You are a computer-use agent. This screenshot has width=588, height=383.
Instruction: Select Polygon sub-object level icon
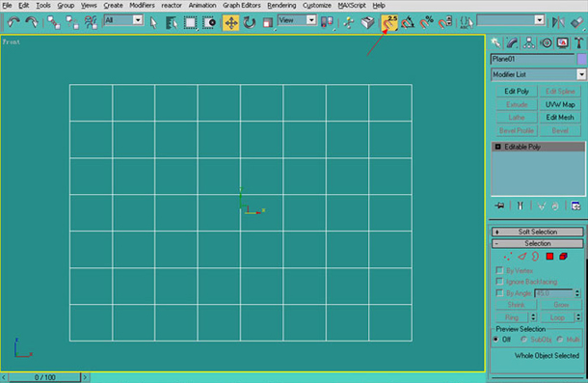[549, 257]
